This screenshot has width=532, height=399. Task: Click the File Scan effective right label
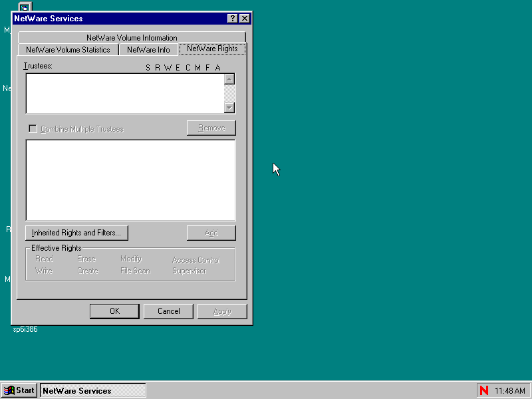[136, 271]
